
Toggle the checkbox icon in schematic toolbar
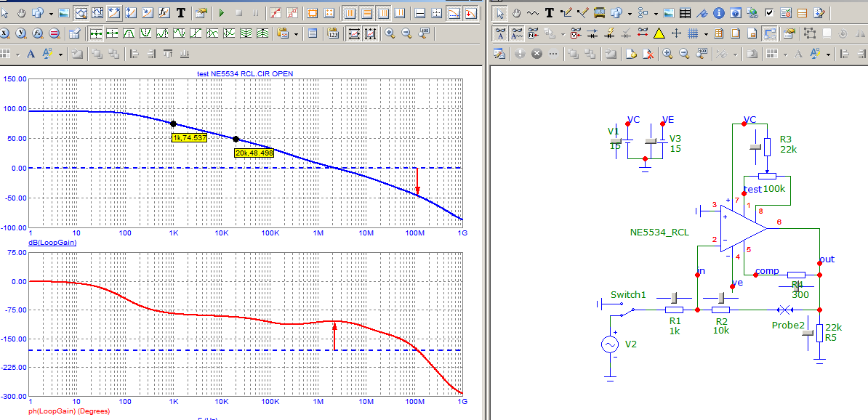(x=769, y=13)
